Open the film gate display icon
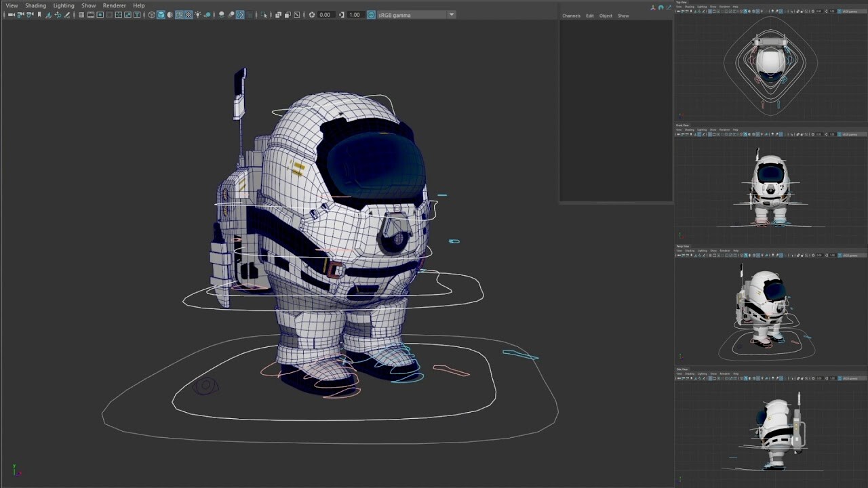The width and height of the screenshot is (868, 488). click(x=90, y=14)
